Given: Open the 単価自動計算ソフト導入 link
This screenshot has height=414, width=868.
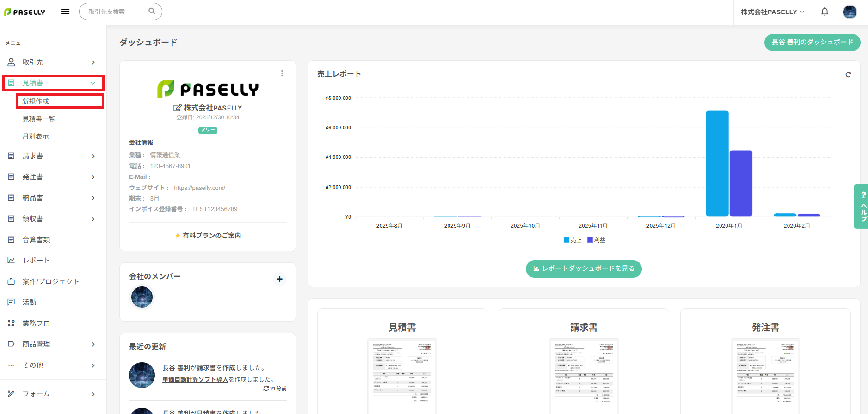Looking at the screenshot, I should (x=195, y=379).
